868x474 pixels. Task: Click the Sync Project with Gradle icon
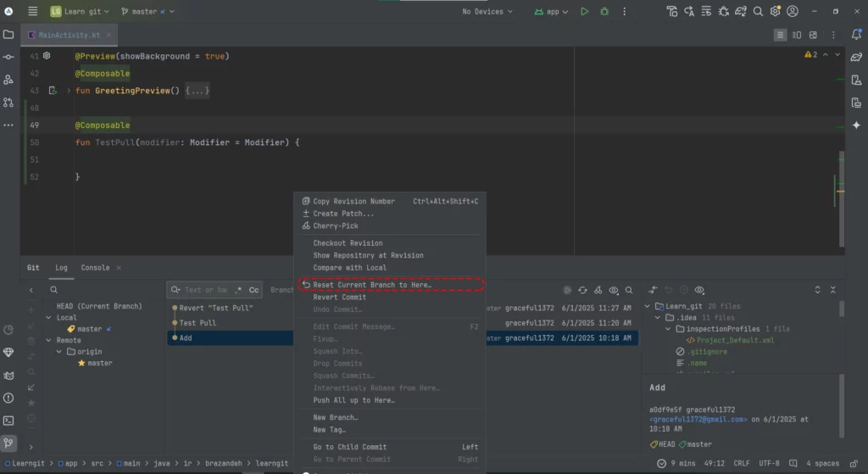coord(741,11)
